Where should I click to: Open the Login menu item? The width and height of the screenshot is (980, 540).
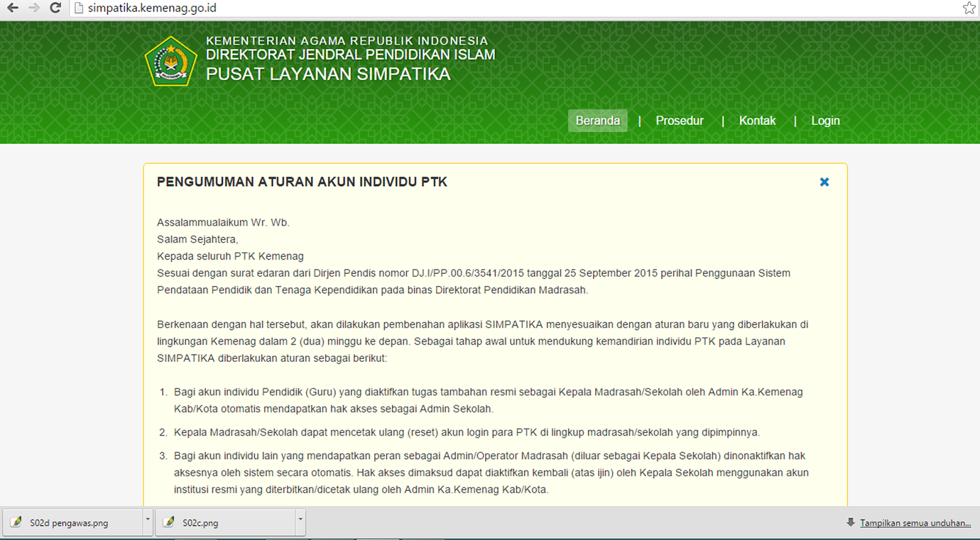[x=825, y=121]
